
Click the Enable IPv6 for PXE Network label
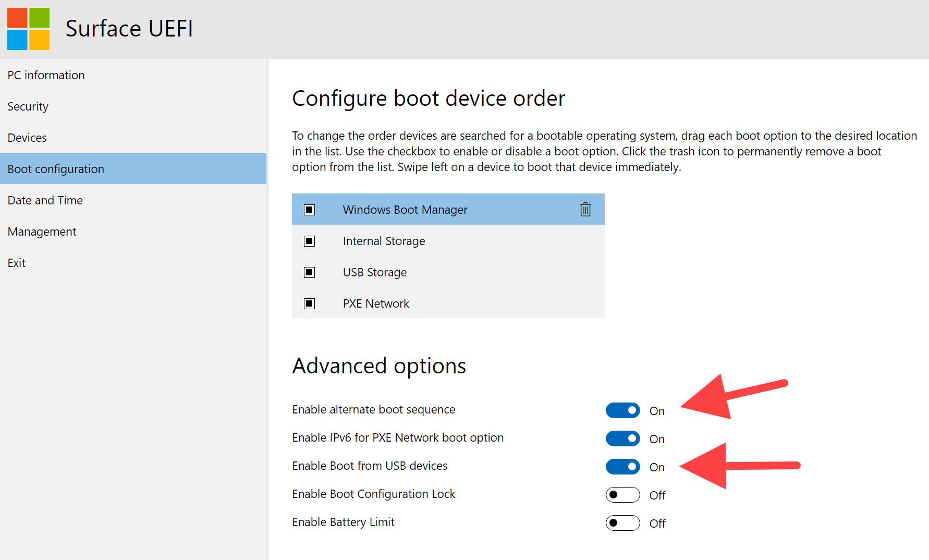point(398,438)
